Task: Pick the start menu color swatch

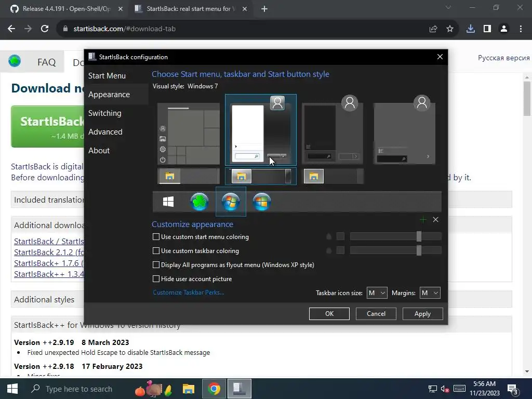Action: tap(340, 236)
